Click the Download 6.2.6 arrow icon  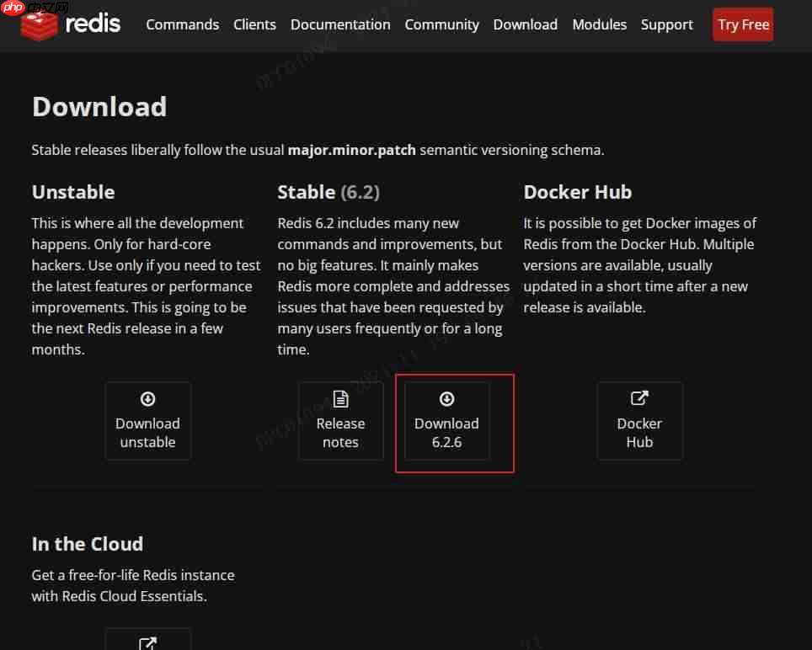point(446,398)
